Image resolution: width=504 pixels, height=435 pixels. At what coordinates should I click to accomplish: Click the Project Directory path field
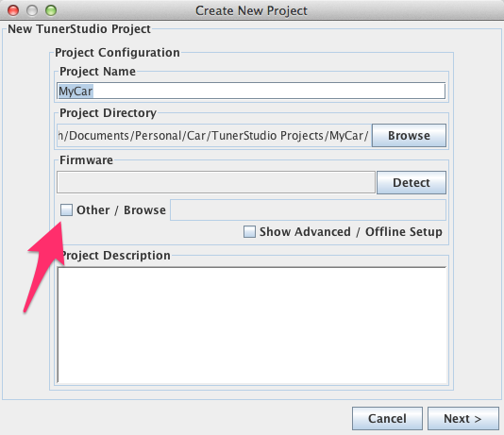tap(214, 136)
